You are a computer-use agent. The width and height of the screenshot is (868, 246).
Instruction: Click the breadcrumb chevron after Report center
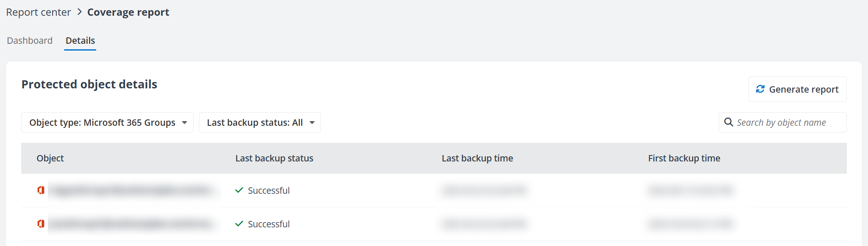pos(79,12)
